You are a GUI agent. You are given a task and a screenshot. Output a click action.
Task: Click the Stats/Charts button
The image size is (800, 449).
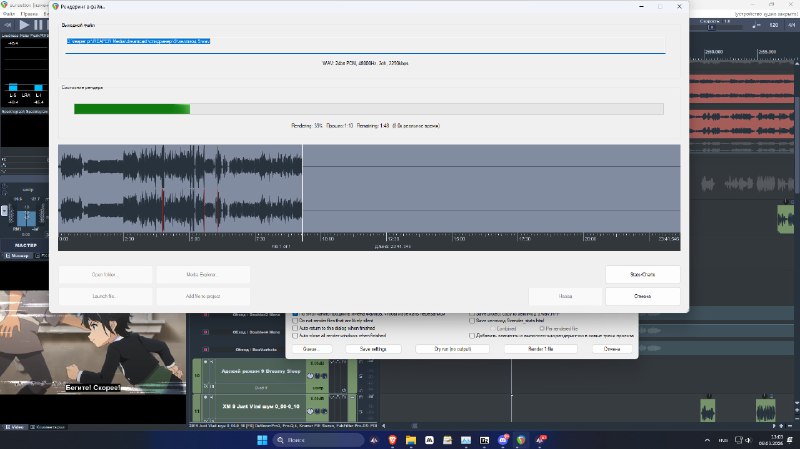click(642, 275)
